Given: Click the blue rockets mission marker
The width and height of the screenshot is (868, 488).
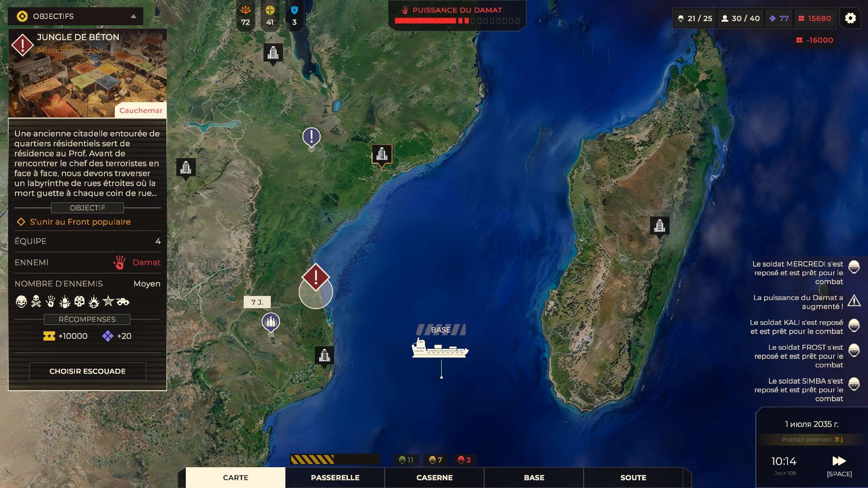Looking at the screenshot, I should click(x=271, y=323).
